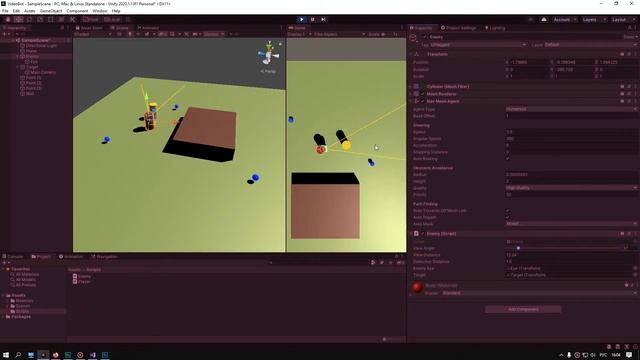The height and width of the screenshot is (360, 640).
Task: Select the Scripts folder in Project tree
Action: tap(20, 311)
